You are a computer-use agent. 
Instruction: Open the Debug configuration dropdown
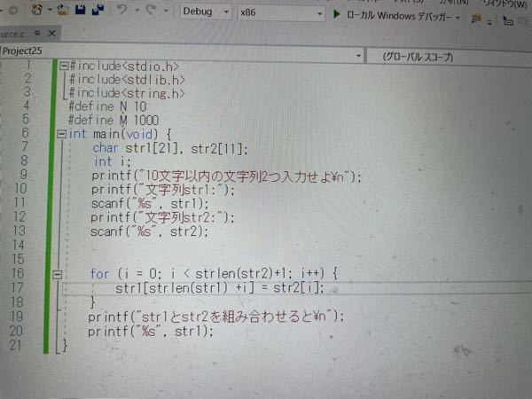click(x=206, y=12)
